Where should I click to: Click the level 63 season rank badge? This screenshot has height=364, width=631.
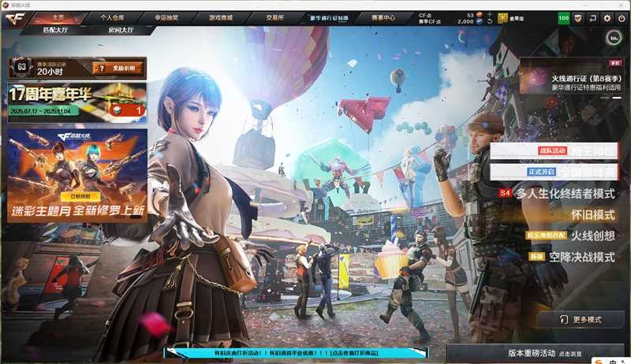pos(21,67)
